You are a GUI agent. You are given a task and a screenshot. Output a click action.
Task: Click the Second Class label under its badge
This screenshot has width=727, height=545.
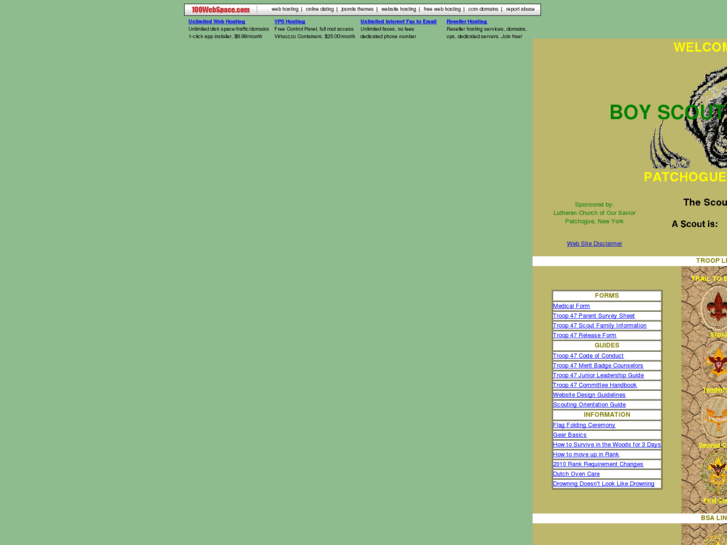coord(713,445)
